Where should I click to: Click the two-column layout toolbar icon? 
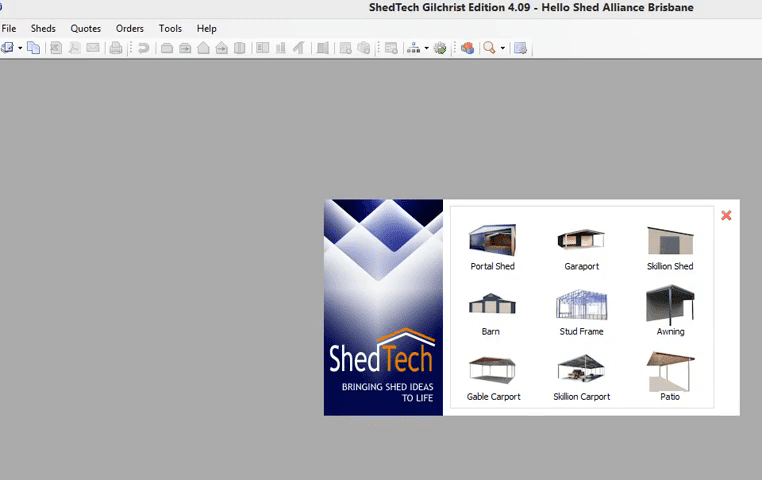pos(263,48)
